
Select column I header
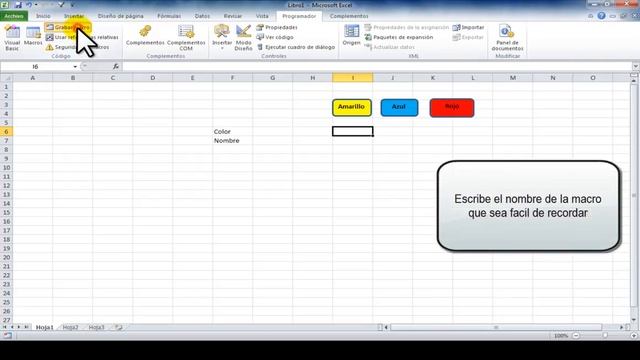tap(353, 78)
